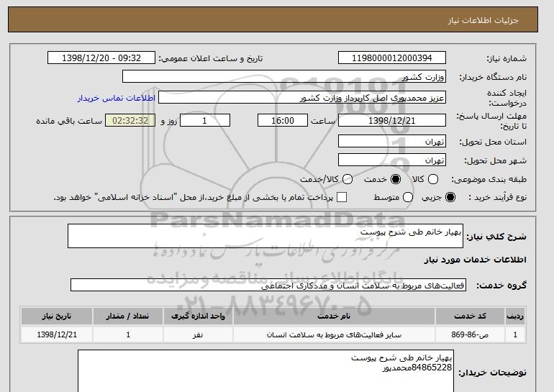Click the buyer organization field وزارت کشور
Screen dimensions: 554x392
[x=284, y=77]
